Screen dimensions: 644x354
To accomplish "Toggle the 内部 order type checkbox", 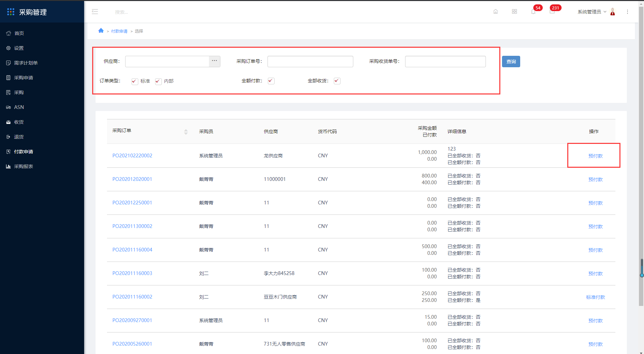I will (158, 81).
